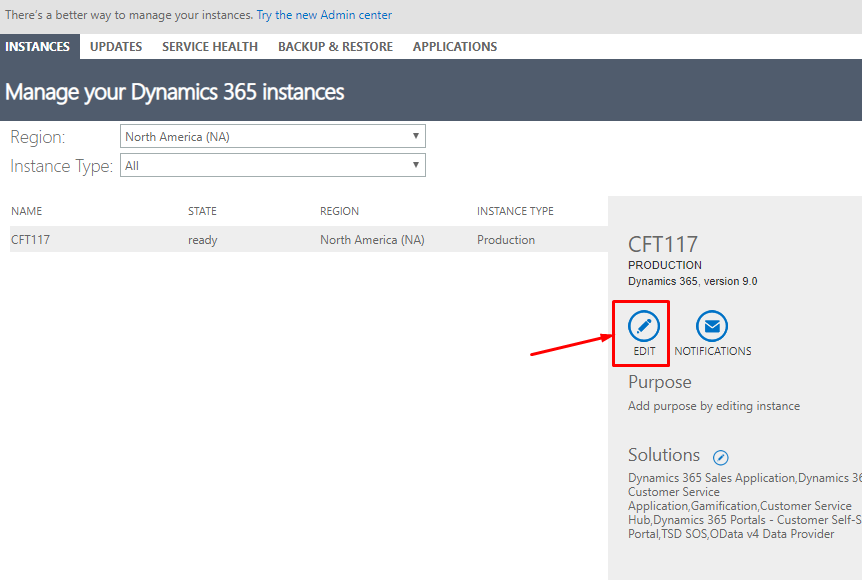
Task: Click the STATE column header
Action: pyautogui.click(x=202, y=210)
